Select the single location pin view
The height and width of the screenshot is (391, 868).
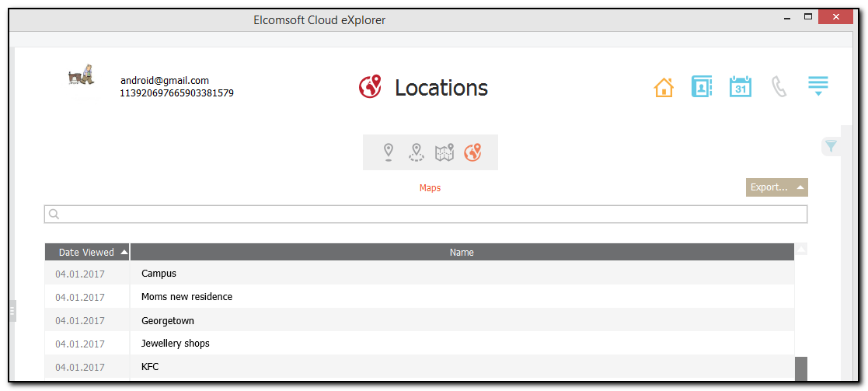point(389,152)
